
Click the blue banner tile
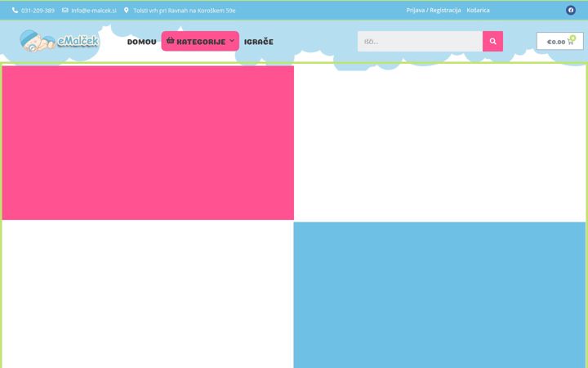(439, 294)
